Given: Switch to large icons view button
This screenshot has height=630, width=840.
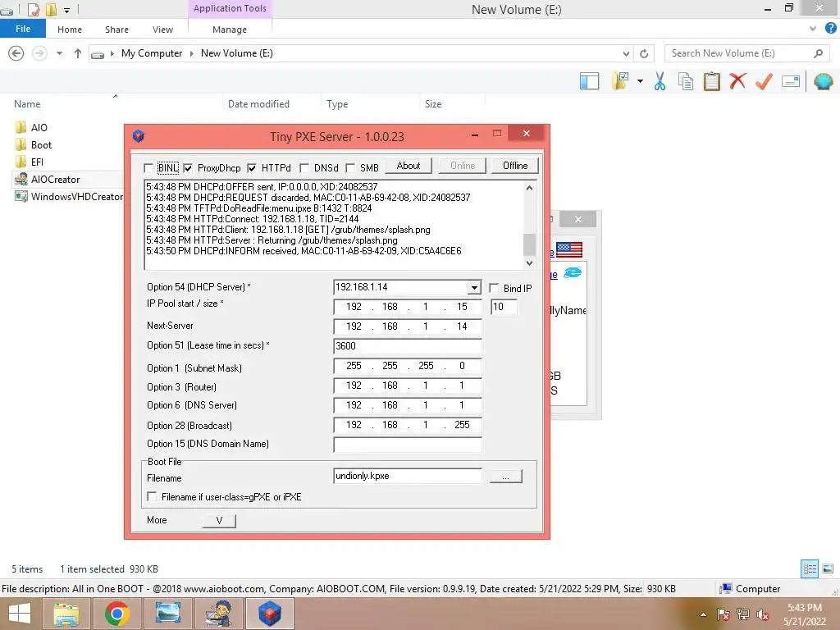Looking at the screenshot, I should 828,569.
